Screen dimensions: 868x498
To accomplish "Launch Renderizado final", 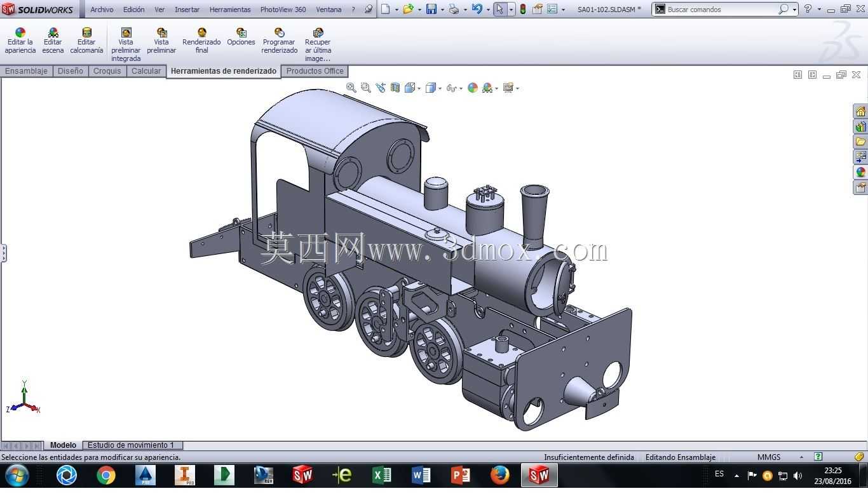I will [201, 41].
